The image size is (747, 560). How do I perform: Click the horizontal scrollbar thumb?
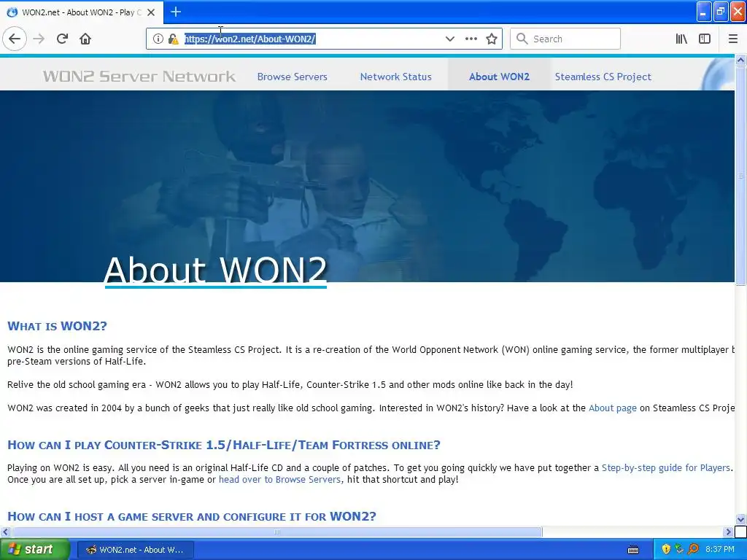[x=277, y=532]
